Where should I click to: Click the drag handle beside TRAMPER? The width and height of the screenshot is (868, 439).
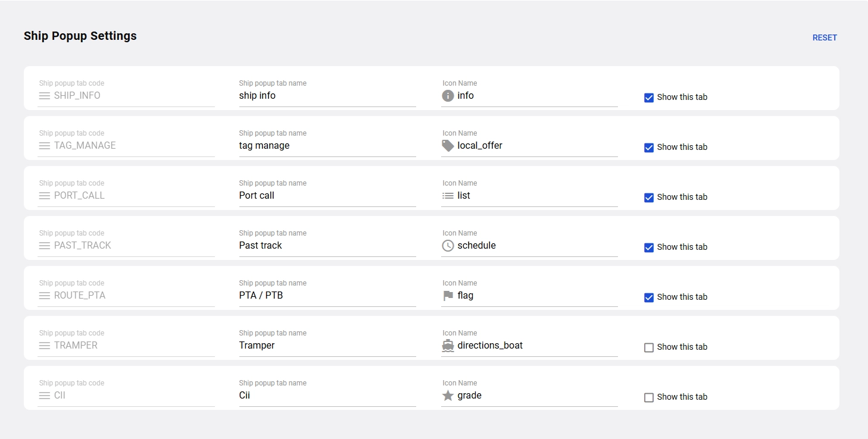(x=45, y=346)
